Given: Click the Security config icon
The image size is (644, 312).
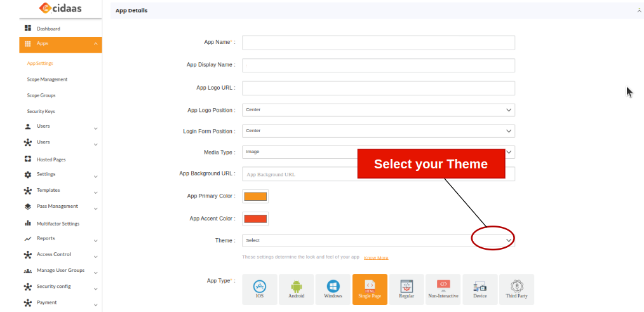Looking at the screenshot, I should pyautogui.click(x=28, y=287).
